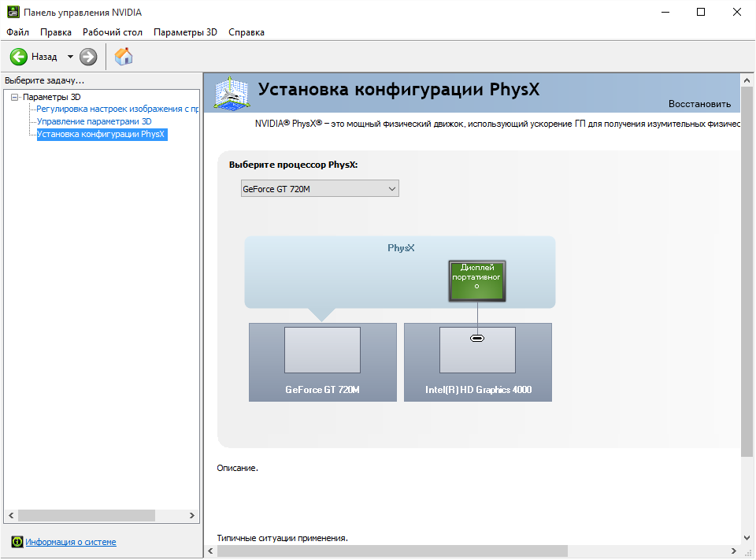This screenshot has height=560, width=756.
Task: Open the Справка menu
Action: [x=246, y=32]
